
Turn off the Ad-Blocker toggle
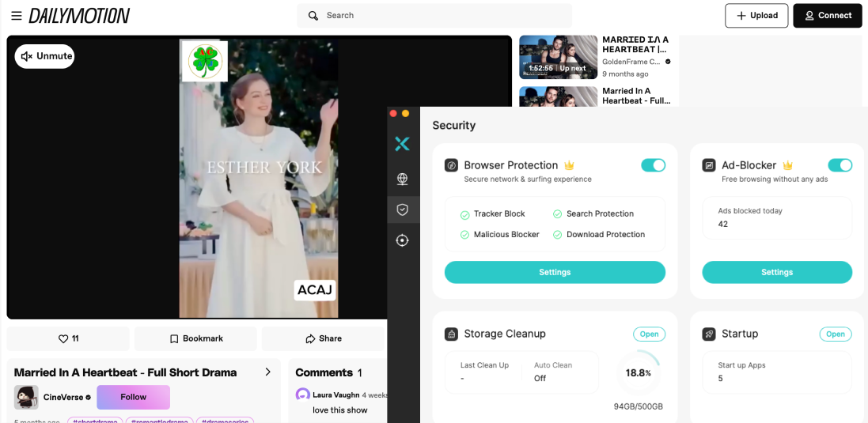tap(840, 165)
